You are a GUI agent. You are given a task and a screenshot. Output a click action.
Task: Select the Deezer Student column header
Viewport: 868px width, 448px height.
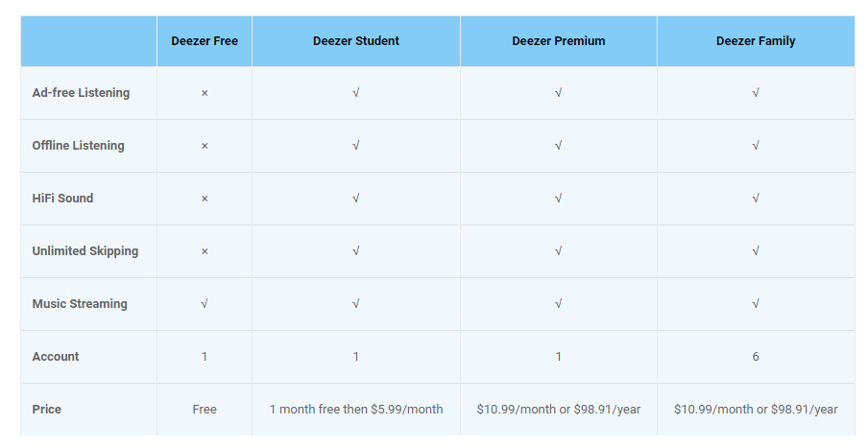[x=356, y=41]
